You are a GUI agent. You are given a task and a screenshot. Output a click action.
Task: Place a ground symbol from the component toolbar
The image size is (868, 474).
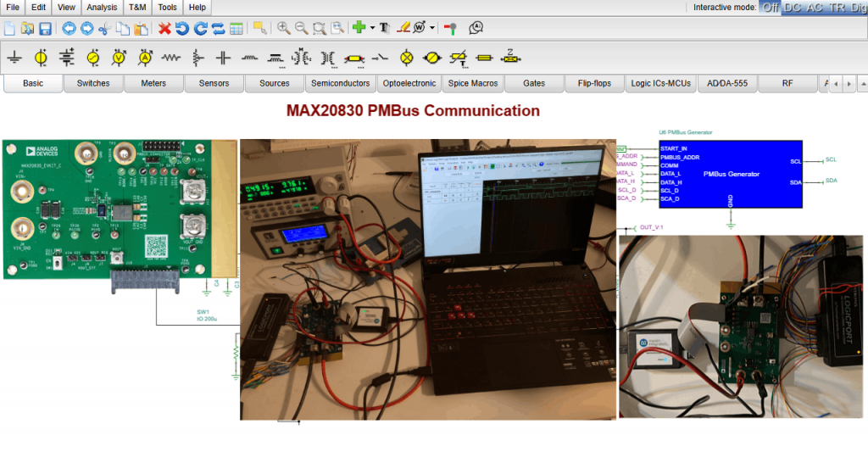[x=14, y=58]
